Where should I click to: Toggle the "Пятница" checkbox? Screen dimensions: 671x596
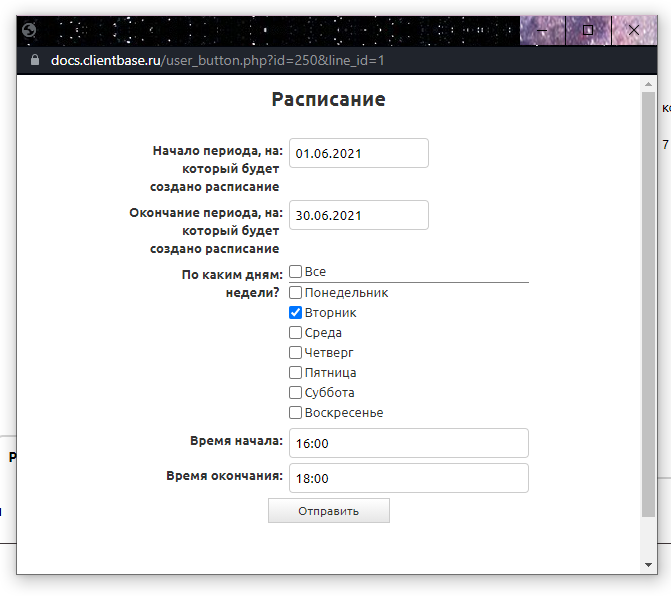(296, 373)
